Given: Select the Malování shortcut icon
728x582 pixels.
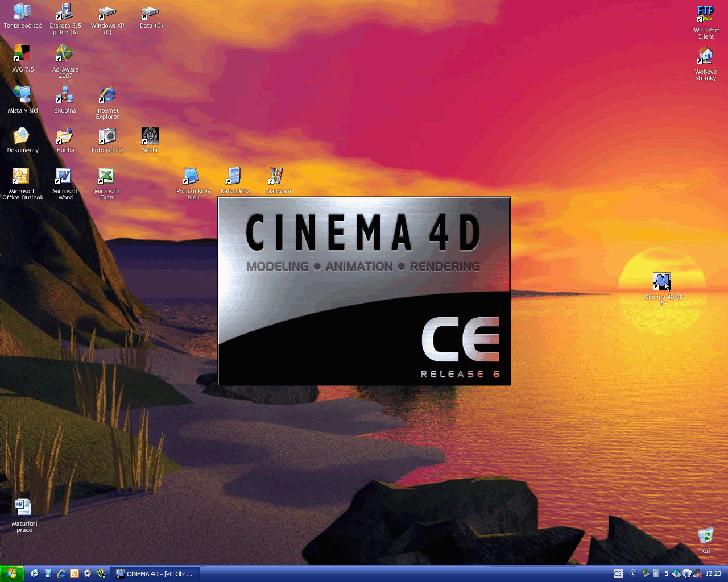Looking at the screenshot, I should coord(278,181).
